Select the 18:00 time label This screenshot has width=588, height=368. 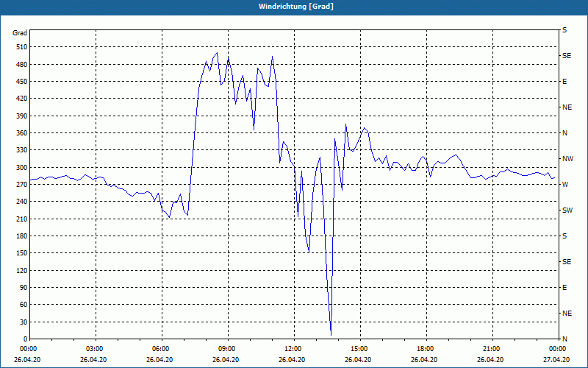coord(425,349)
